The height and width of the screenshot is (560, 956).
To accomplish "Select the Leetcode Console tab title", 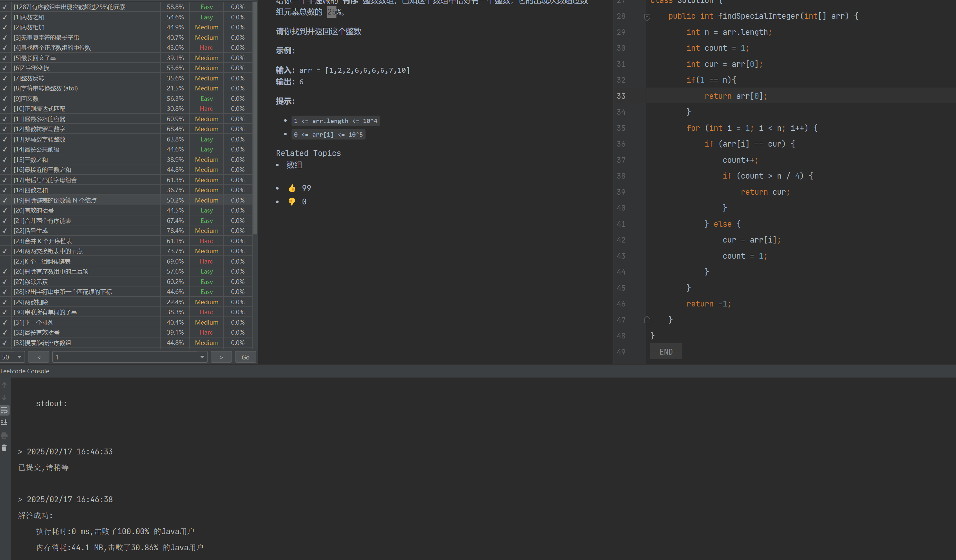I will tap(25, 371).
